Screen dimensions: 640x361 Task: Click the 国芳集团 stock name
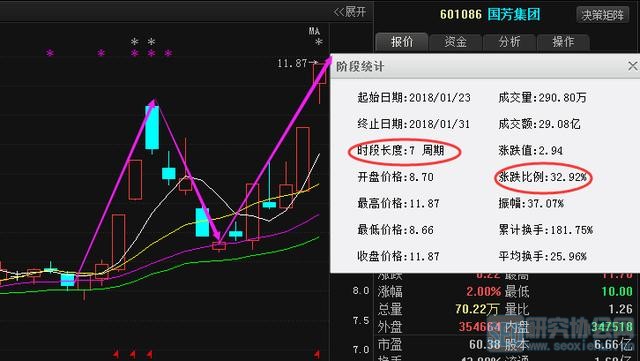coord(514,15)
